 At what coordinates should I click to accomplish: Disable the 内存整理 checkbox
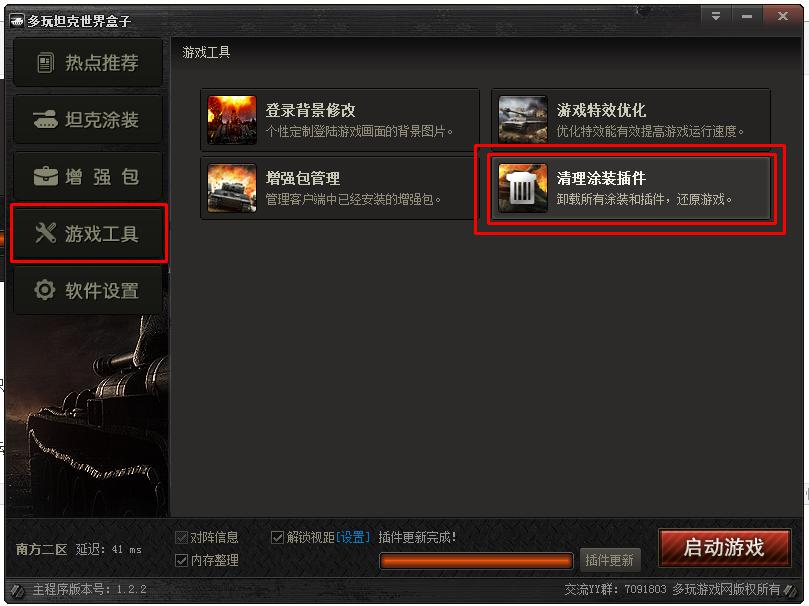pos(181,560)
